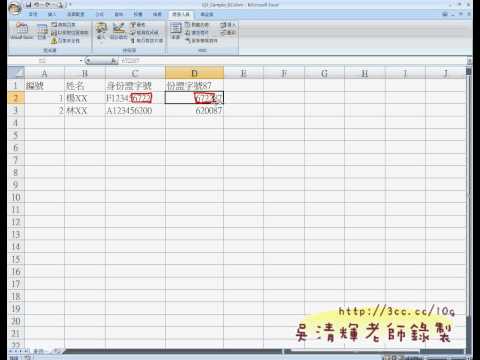Start Record Macro (錄製巨集)
Viewport: 480px width, 360px height.
point(63,25)
